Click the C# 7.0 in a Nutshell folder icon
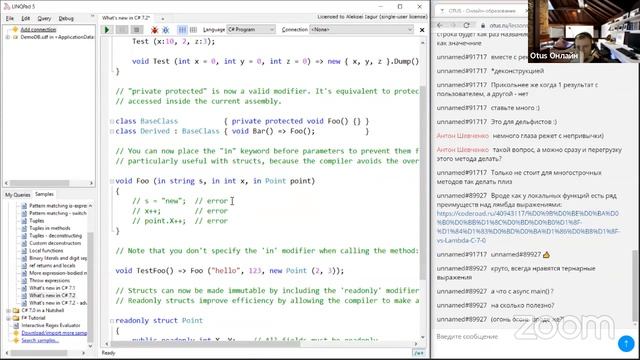Image resolution: width=640 pixels, height=360 pixels. pos(16,311)
